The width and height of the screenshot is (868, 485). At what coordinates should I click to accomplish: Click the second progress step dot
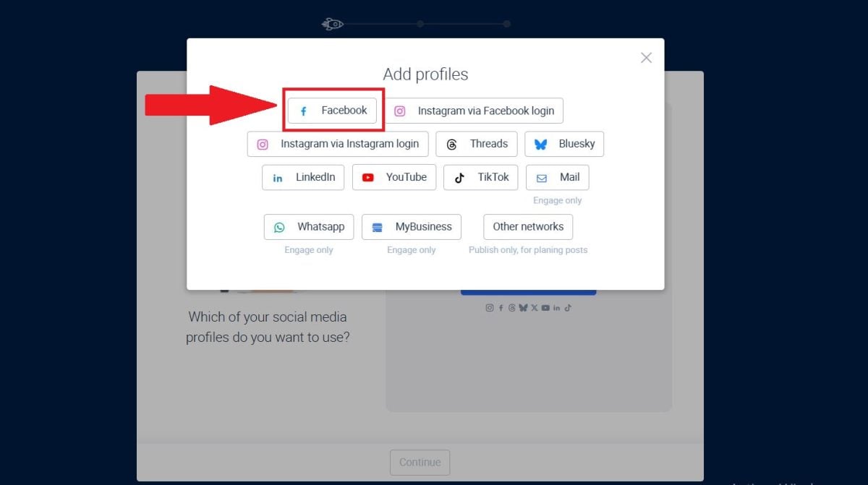coord(420,24)
